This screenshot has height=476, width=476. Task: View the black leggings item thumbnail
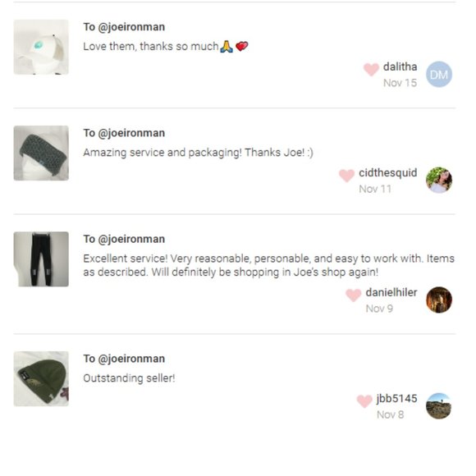click(x=41, y=259)
